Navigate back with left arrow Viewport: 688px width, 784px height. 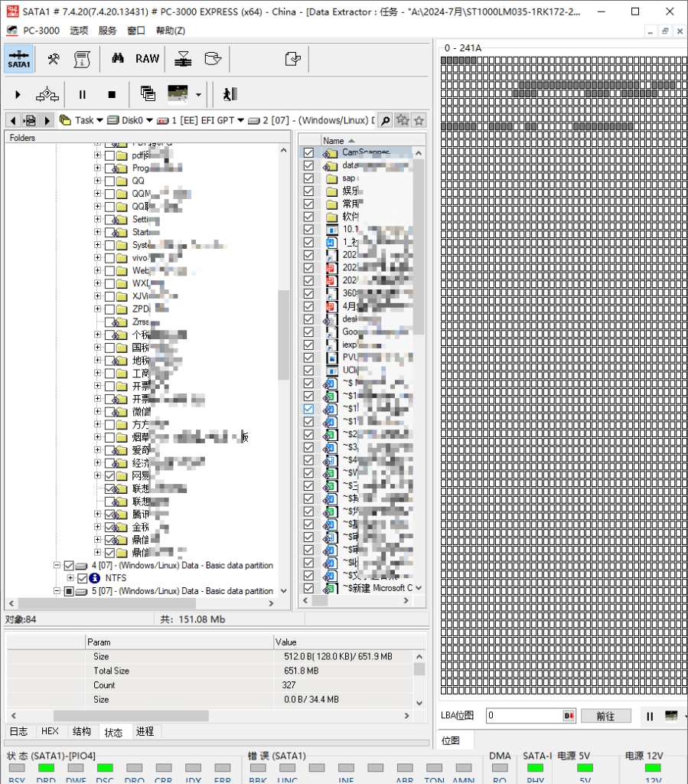click(14, 120)
